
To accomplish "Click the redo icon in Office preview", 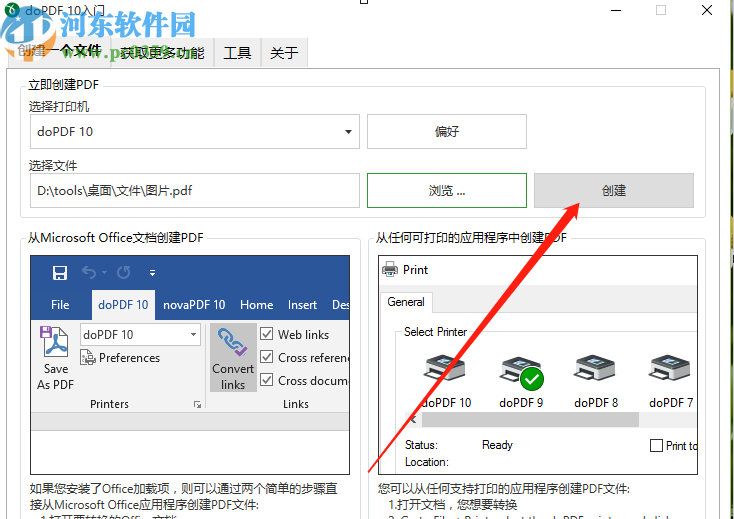I will 124,272.
